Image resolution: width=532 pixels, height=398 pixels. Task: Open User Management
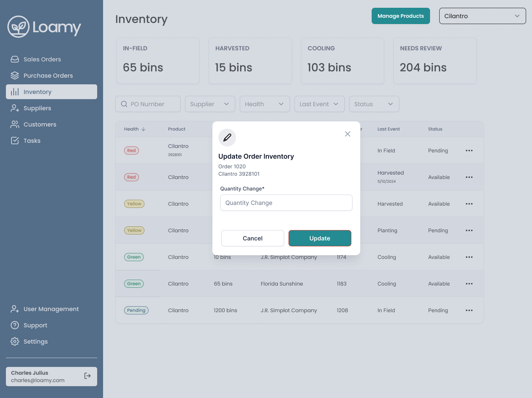click(51, 309)
